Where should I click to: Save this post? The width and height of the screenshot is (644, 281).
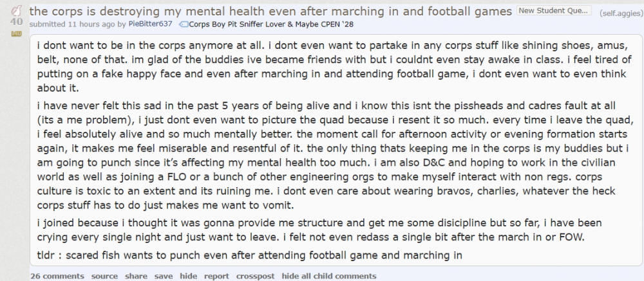(x=164, y=276)
